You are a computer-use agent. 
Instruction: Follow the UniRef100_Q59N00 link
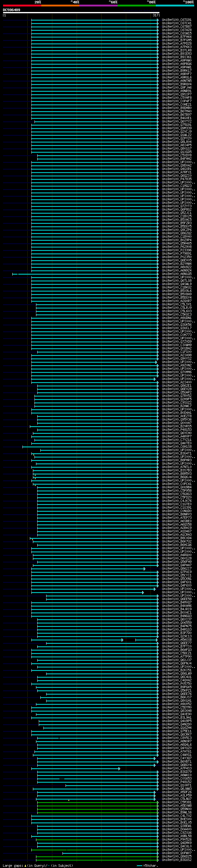[176, 809]
